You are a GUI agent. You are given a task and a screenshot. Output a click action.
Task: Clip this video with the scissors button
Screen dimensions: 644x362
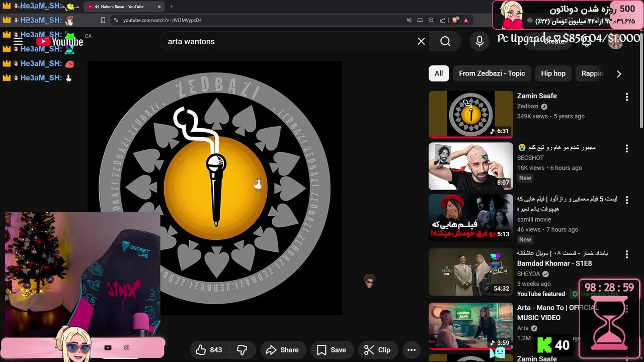tap(377, 350)
